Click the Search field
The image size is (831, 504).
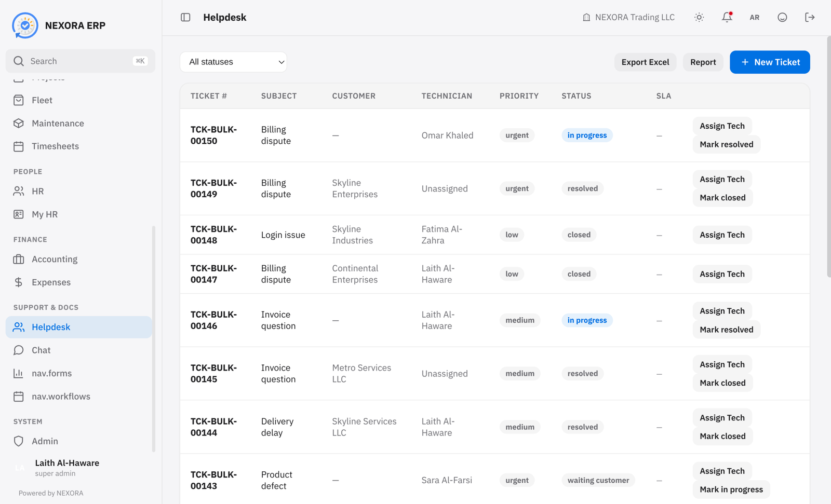tap(81, 61)
